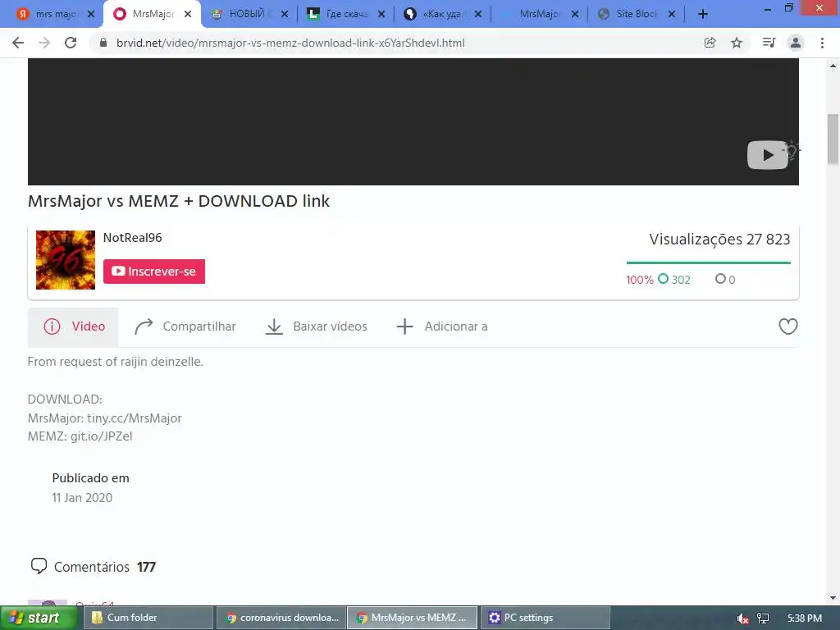Go back using the browser back arrow
This screenshot has width=840, height=630.
(x=18, y=43)
